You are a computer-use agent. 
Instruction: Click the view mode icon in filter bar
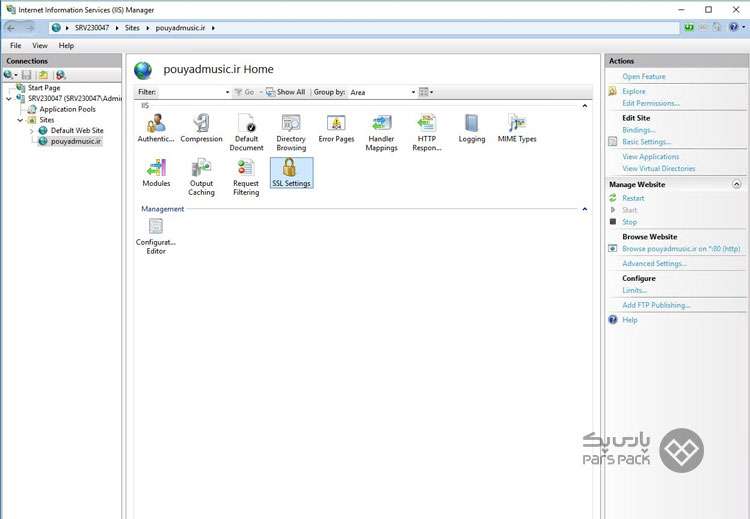(x=424, y=92)
